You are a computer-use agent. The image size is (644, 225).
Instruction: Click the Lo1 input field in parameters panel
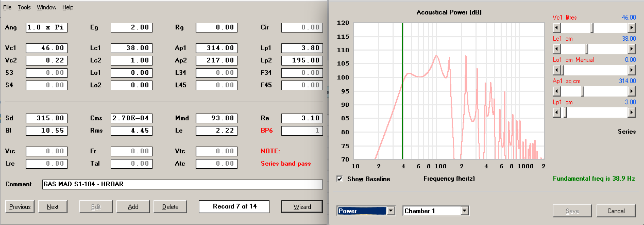131,73
